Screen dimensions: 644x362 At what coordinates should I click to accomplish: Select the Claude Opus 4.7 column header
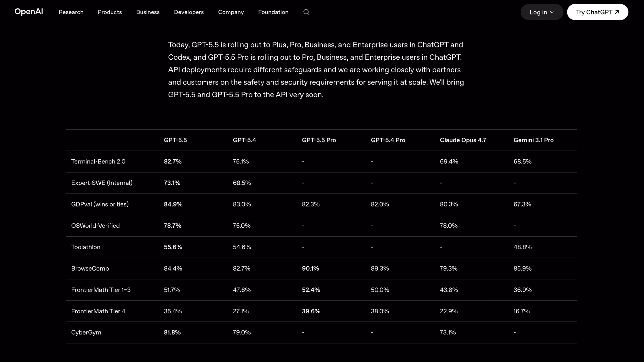(x=463, y=140)
